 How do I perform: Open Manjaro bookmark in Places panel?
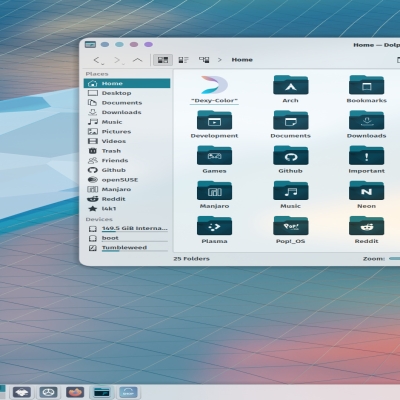127,189
